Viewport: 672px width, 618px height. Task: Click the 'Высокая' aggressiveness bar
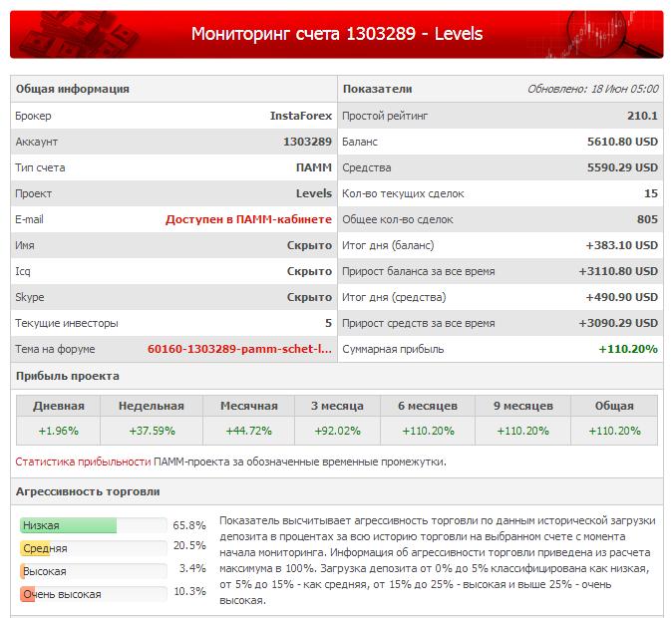tap(94, 571)
